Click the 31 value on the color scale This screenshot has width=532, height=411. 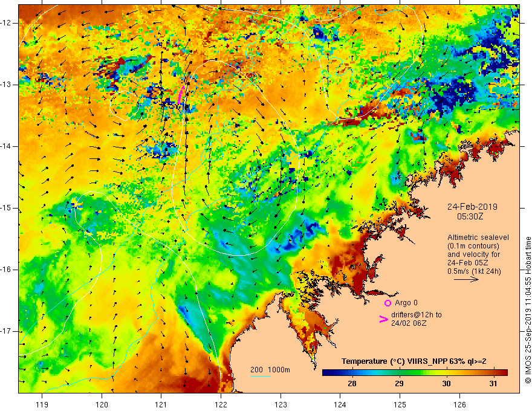493,384
